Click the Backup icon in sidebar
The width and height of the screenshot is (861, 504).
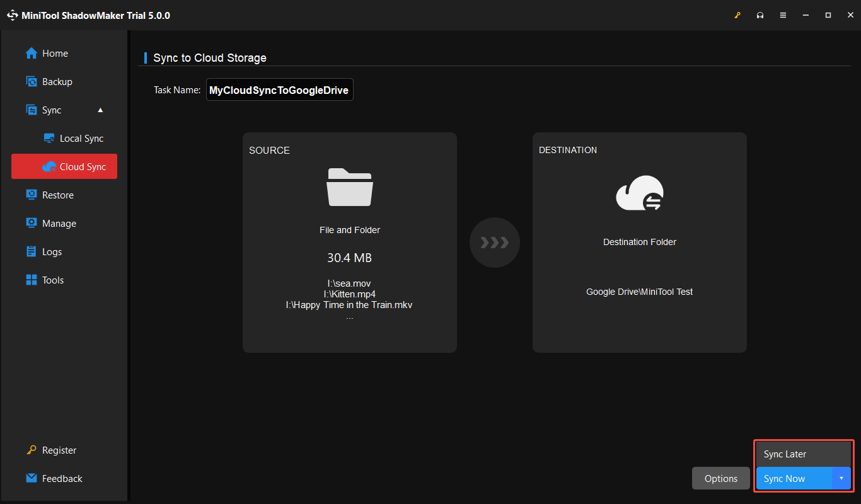32,82
